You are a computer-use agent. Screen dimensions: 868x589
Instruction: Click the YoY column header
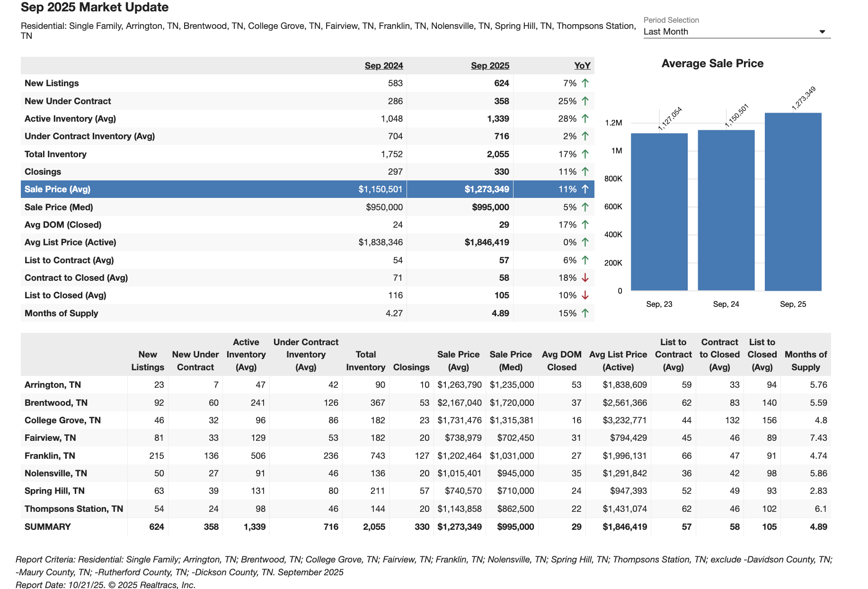[582, 66]
